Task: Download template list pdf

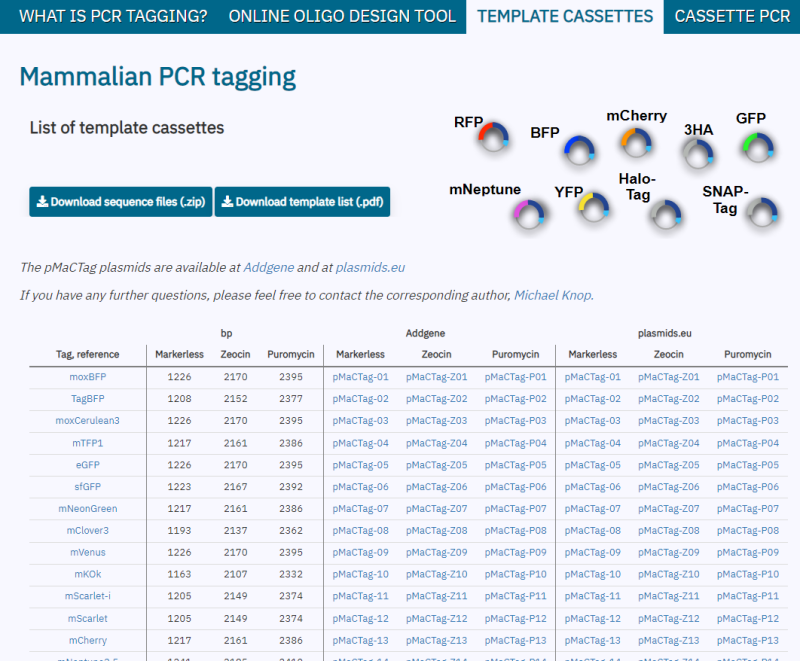Action: pos(303,202)
